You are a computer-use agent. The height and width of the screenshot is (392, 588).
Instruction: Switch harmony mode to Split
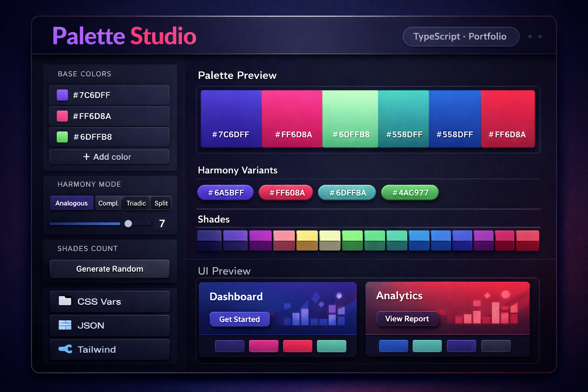click(161, 203)
